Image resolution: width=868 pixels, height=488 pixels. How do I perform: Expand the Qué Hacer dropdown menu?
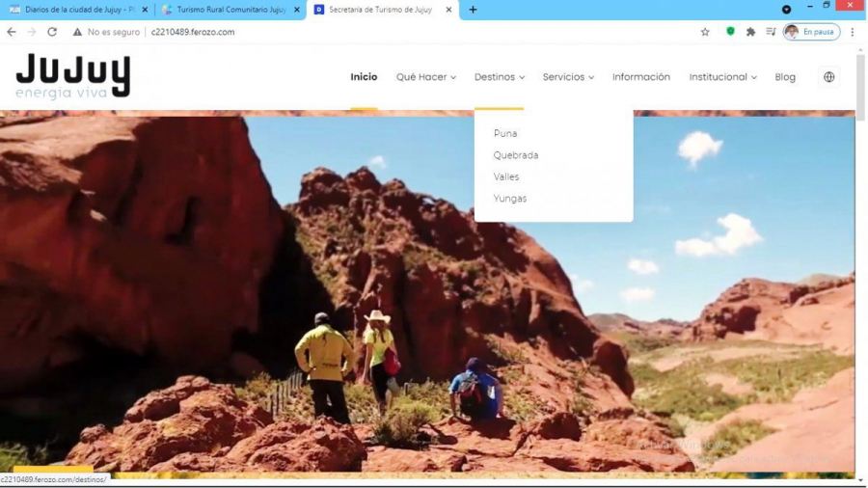tap(425, 77)
